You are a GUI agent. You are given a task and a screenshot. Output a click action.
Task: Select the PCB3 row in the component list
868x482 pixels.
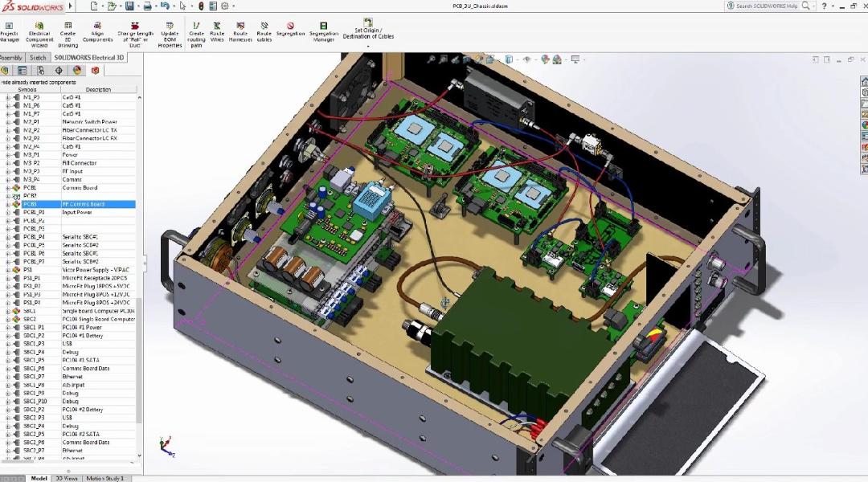click(68, 204)
